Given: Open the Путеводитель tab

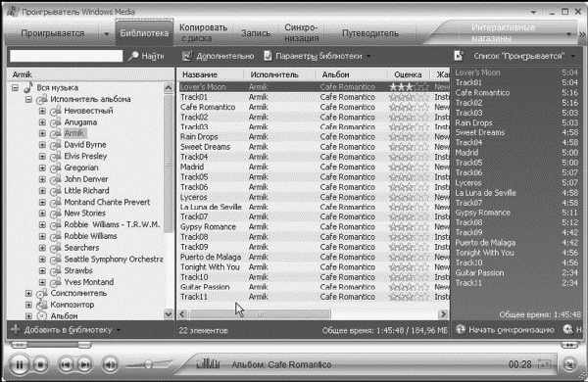Looking at the screenshot, I should coord(369,33).
